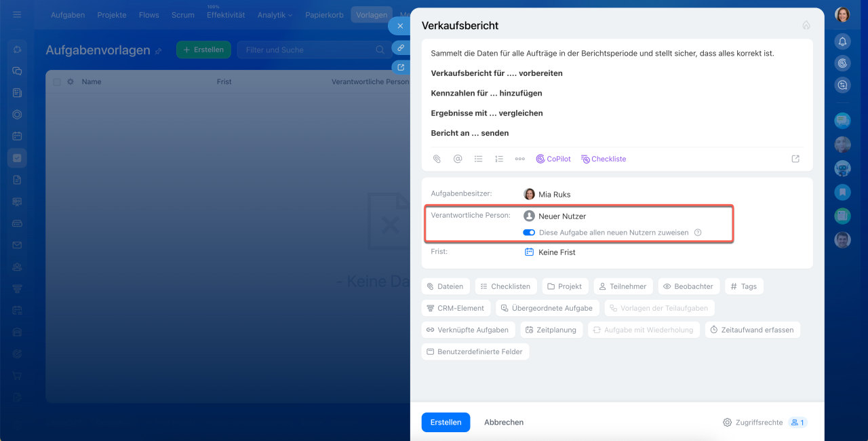
Task: Click the Checkliste AI button in toolbar
Action: click(604, 159)
